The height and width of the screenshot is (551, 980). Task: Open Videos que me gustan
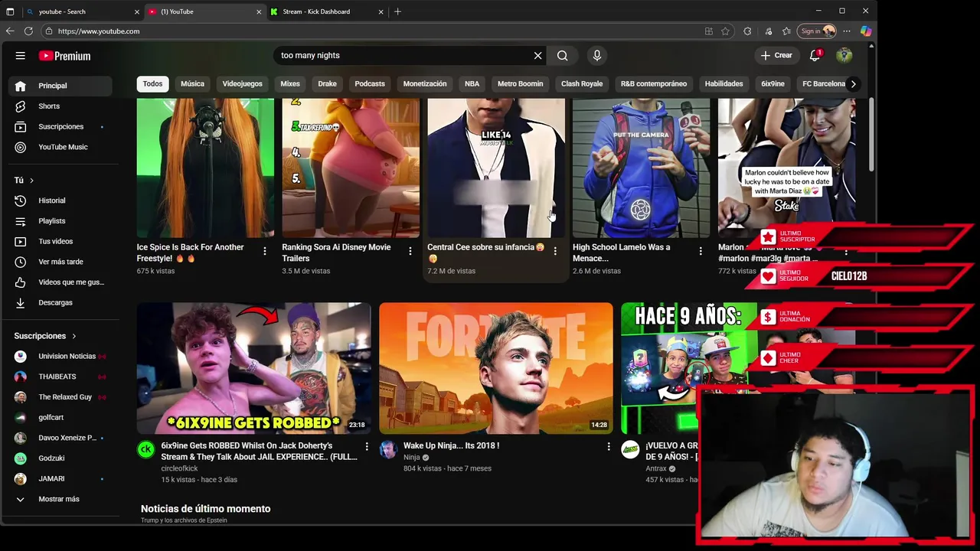point(61,282)
